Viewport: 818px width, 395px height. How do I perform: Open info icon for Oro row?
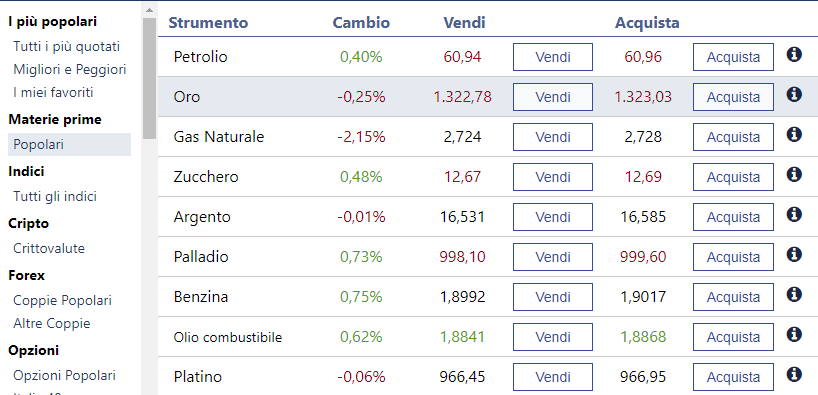click(793, 94)
